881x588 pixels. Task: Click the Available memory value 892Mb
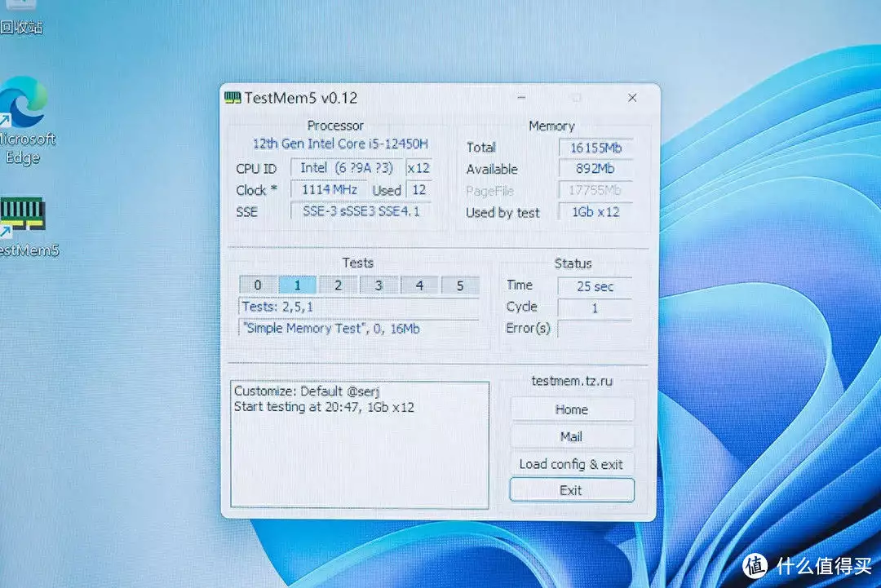pos(595,169)
